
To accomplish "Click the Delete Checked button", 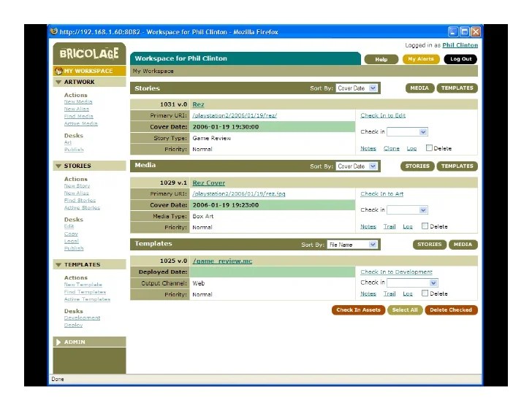I will tap(452, 310).
